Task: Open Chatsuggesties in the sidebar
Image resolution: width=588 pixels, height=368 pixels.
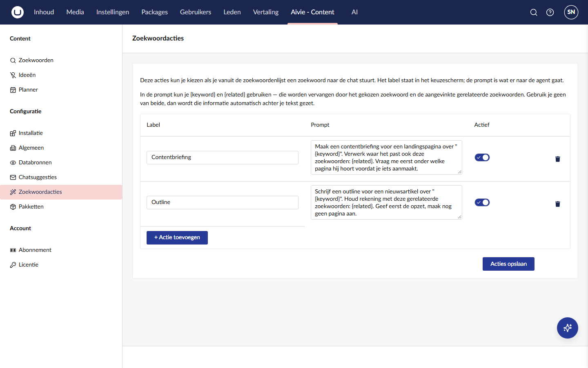Action: pyautogui.click(x=61, y=177)
